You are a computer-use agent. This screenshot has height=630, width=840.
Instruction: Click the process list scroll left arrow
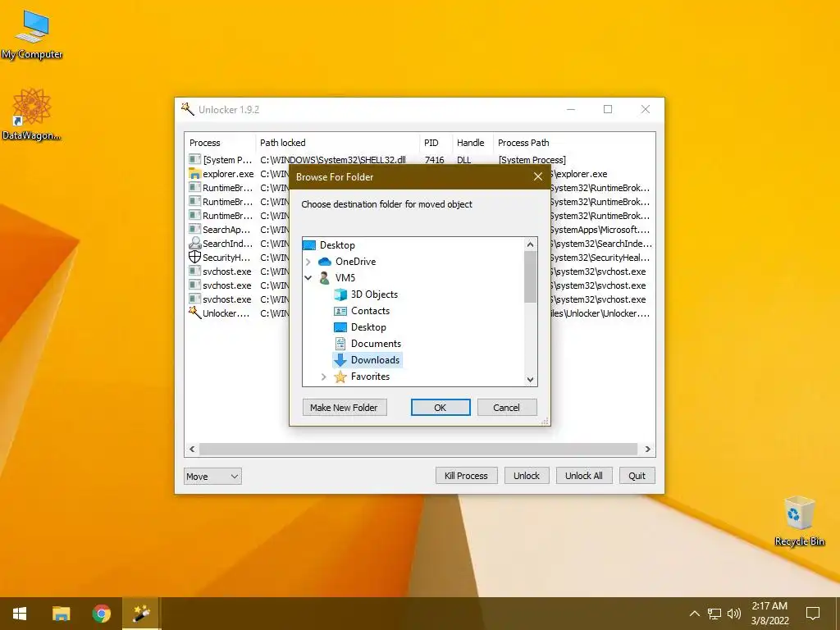click(x=192, y=450)
